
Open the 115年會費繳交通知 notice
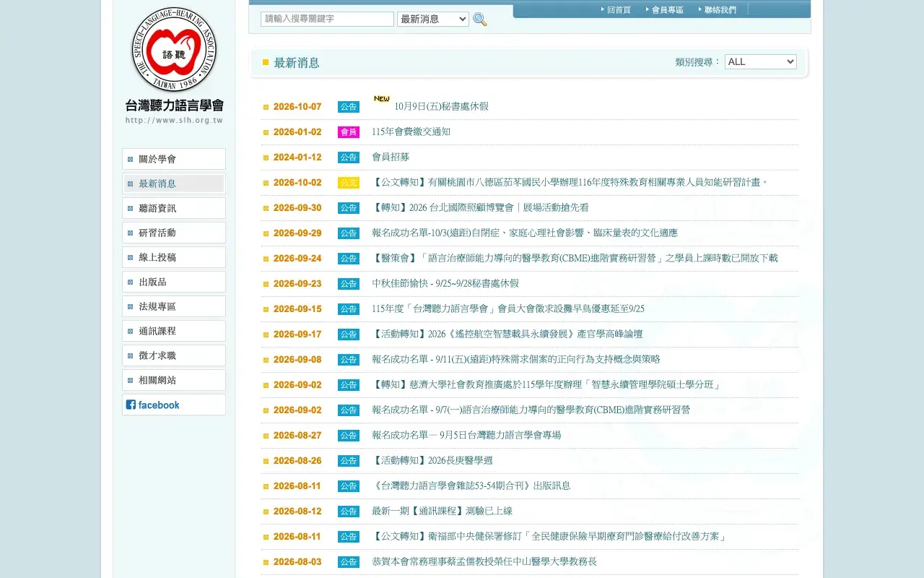coord(411,132)
